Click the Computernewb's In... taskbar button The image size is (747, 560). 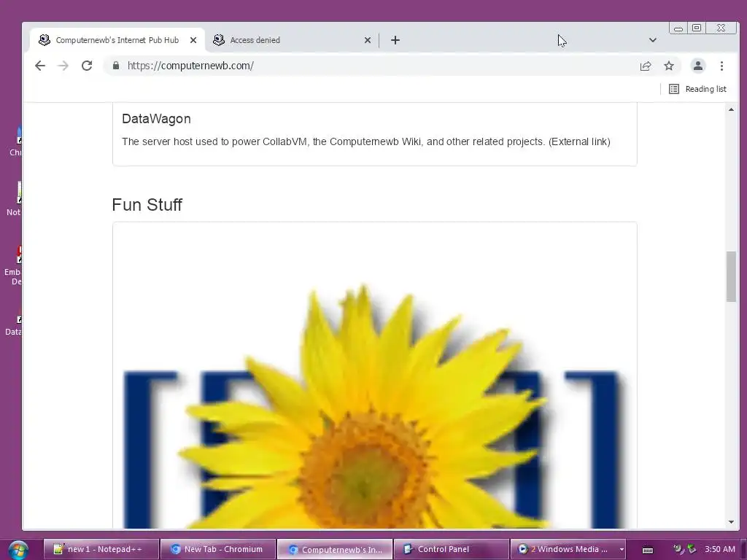point(335,549)
